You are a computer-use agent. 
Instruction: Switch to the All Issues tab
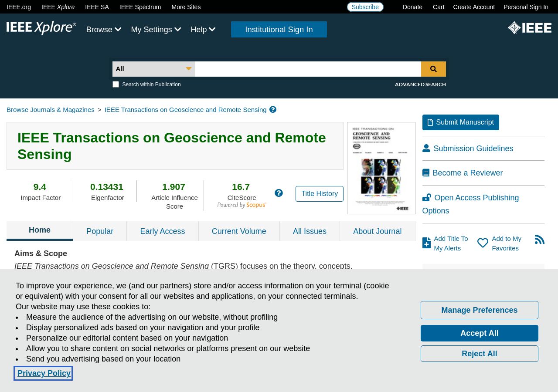click(310, 231)
